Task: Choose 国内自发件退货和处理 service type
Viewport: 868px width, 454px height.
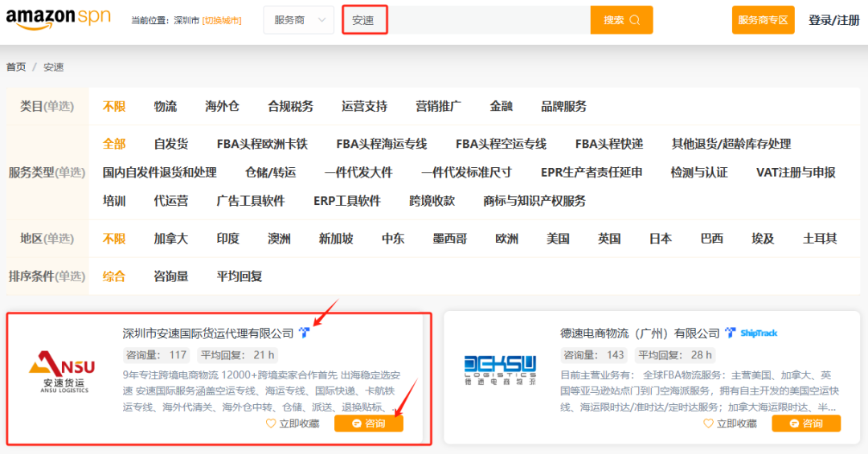Action: point(159,172)
